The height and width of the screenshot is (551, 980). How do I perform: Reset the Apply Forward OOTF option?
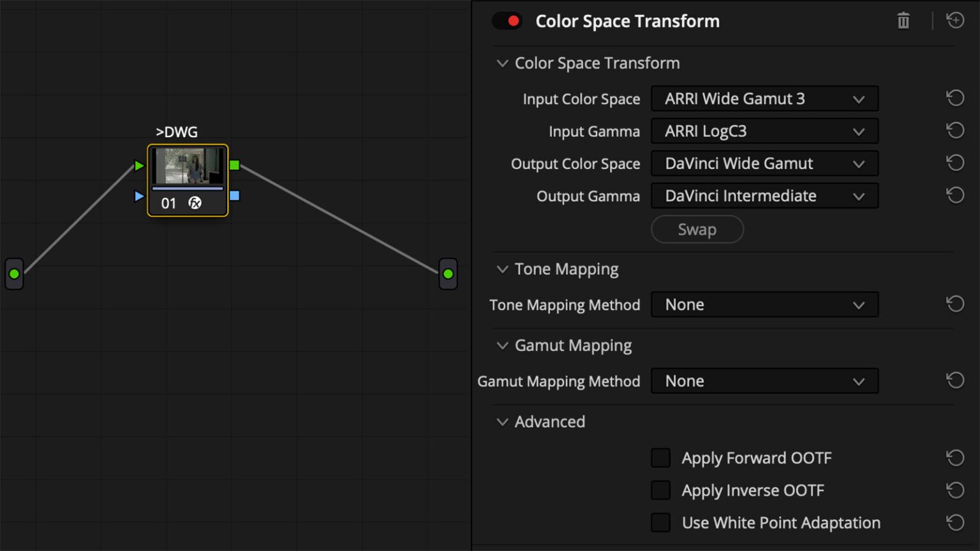[955, 457]
